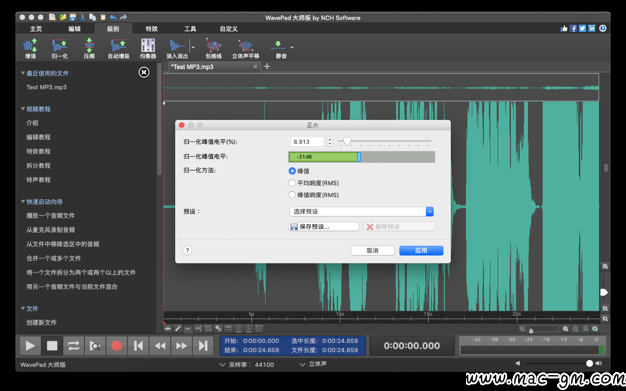Click the Fast Forward button
This screenshot has height=391, width=626.
click(181, 345)
